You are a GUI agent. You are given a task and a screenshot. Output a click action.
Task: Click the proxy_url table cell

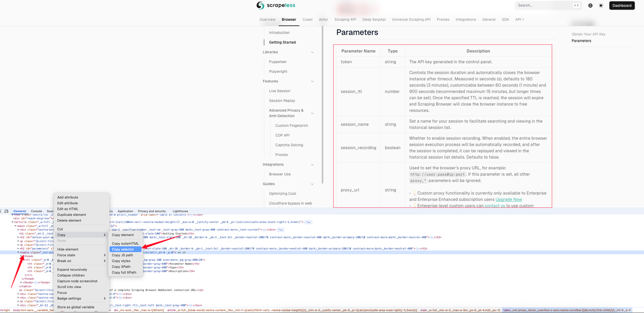[x=358, y=190]
